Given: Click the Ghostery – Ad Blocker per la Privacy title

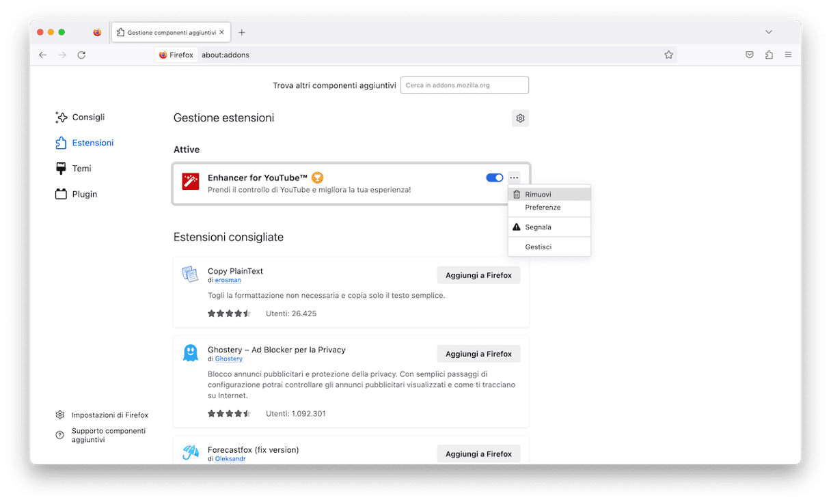Looking at the screenshot, I should click(277, 350).
